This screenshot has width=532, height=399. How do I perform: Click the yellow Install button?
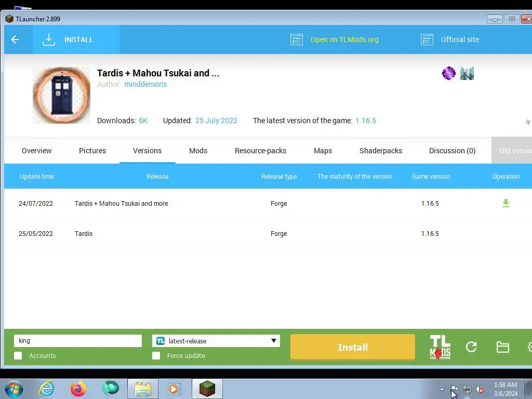[353, 347]
